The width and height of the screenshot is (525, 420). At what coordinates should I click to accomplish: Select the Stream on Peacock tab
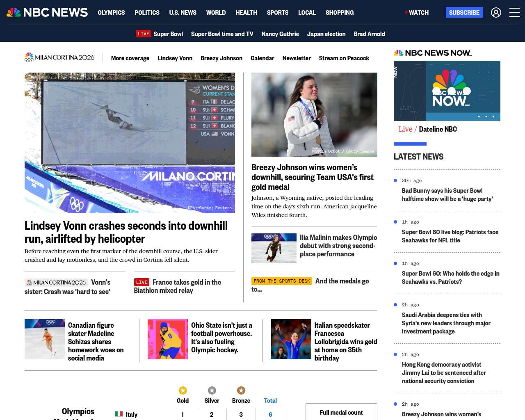(x=344, y=58)
